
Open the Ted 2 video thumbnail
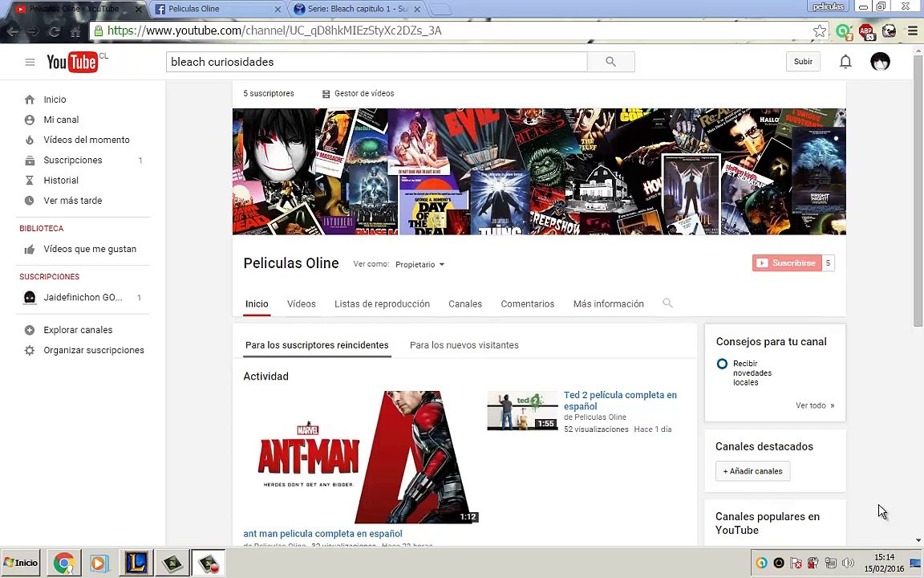(522, 410)
